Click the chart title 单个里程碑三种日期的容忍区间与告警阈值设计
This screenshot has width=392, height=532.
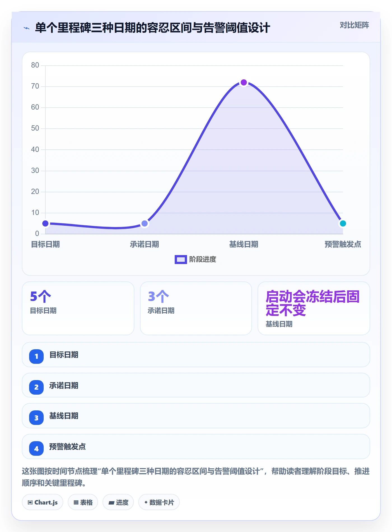[152, 28]
